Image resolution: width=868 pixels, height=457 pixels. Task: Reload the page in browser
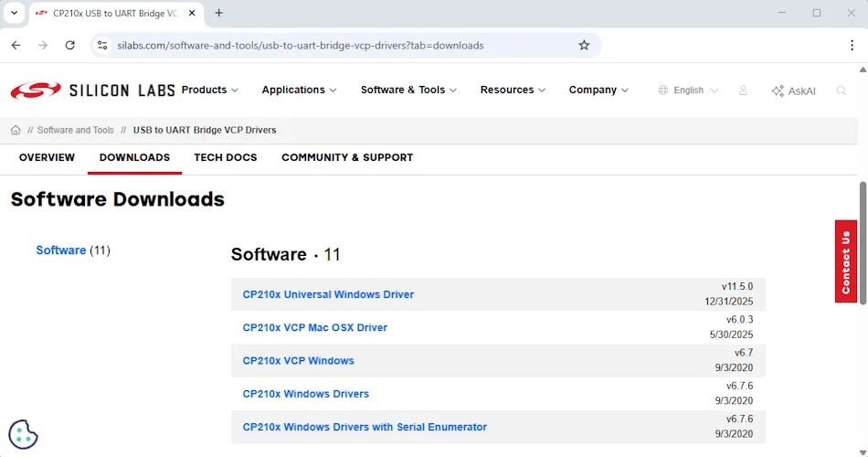coord(70,45)
